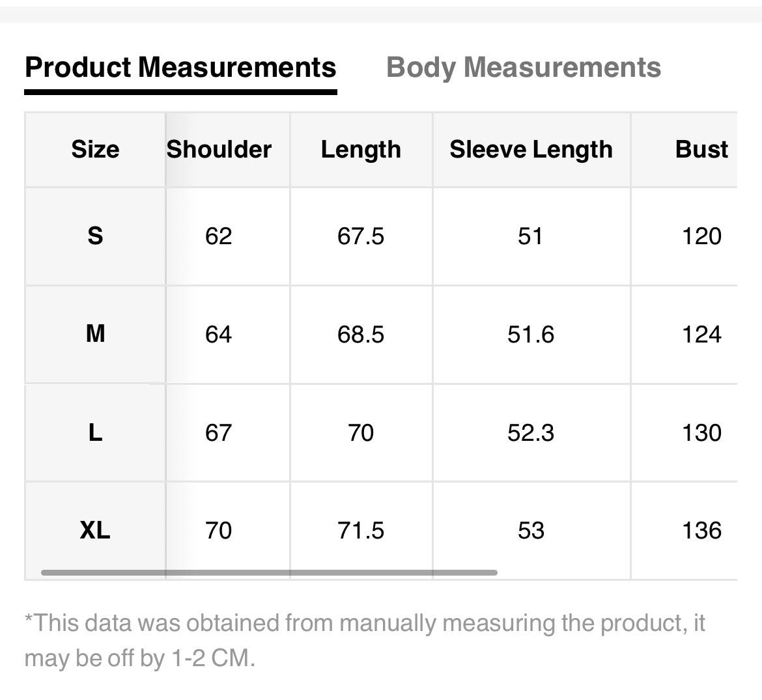Click the Length column header

pos(361,149)
